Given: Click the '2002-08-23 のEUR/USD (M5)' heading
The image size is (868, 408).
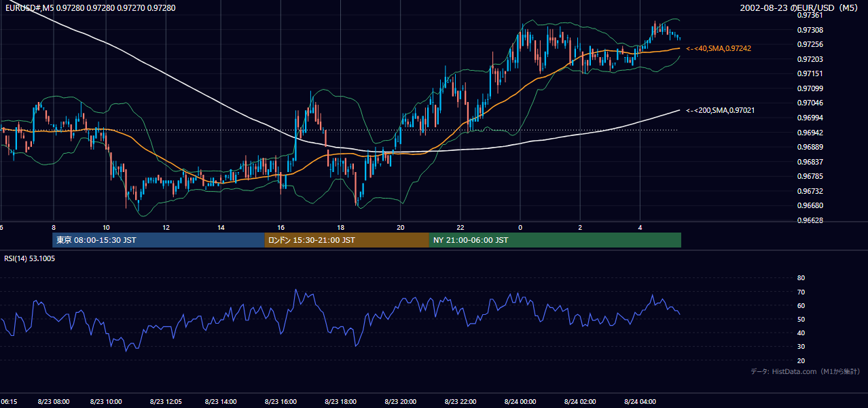Looking at the screenshot, I should [x=799, y=7].
